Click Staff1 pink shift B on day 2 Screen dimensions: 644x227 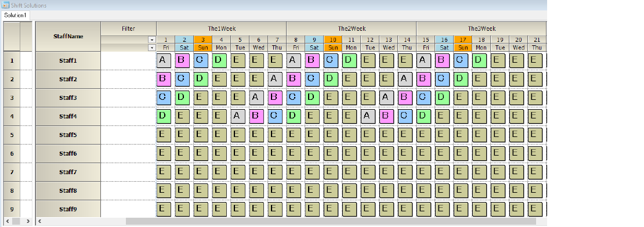click(x=182, y=60)
